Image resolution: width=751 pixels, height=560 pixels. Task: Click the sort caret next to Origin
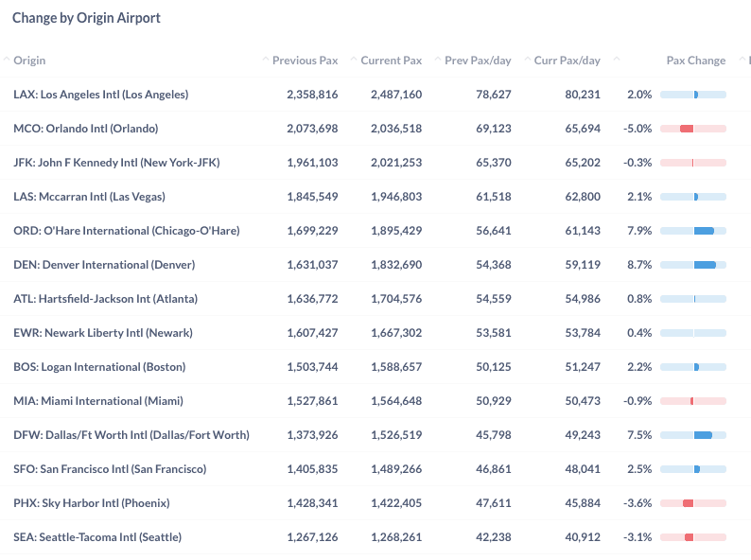pyautogui.click(x=7, y=60)
